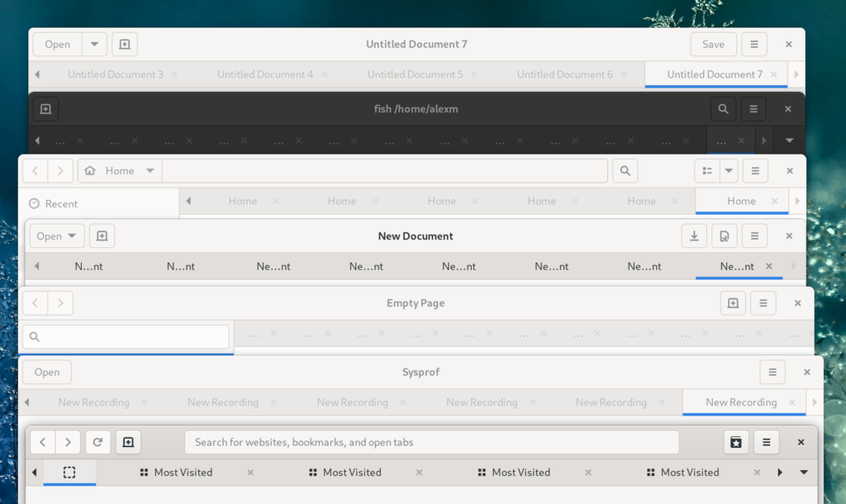Screen dimensions: 846x504
Task: Show the previous tabs in the browser tab bar
Action: pyautogui.click(x=35, y=472)
